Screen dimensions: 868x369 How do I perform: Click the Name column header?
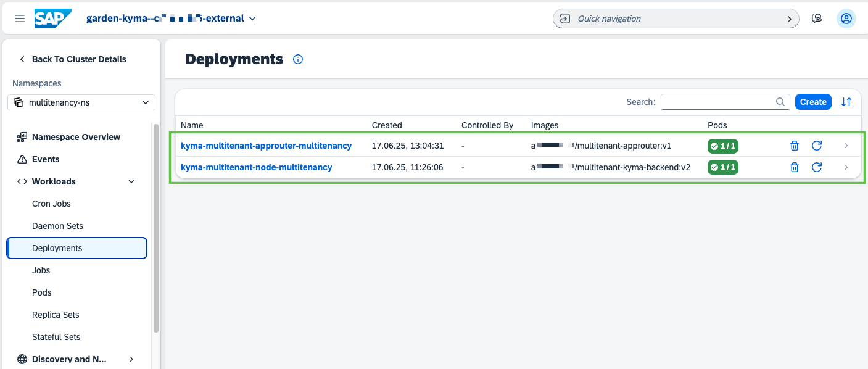192,125
